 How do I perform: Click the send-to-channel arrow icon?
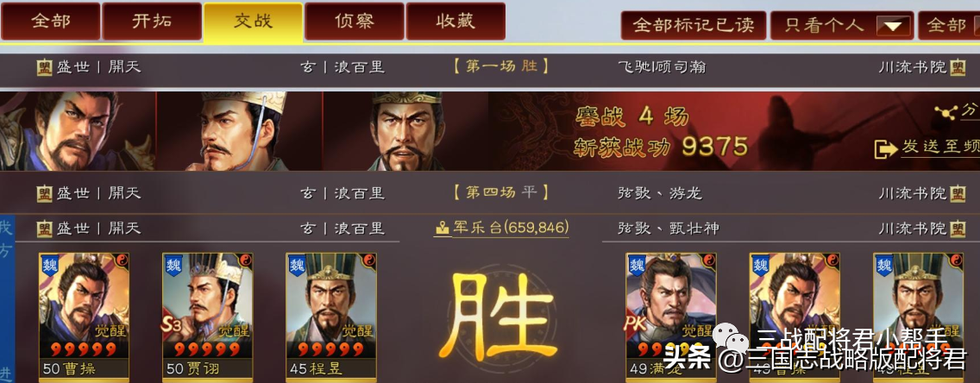pyautogui.click(x=886, y=148)
